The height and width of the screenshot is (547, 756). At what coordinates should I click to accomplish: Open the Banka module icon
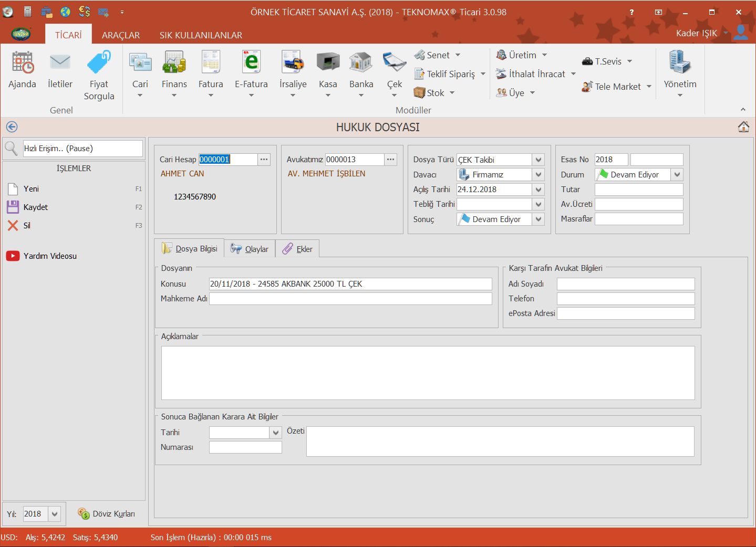tap(361, 63)
